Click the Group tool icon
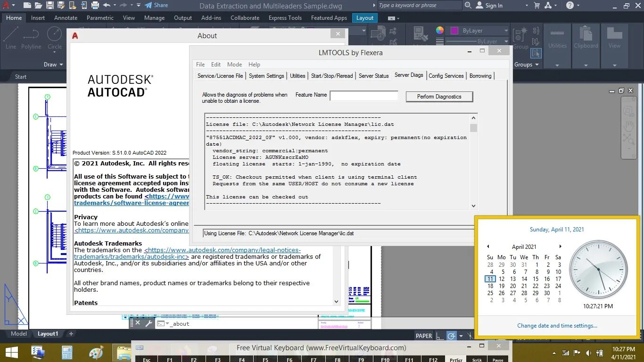644x362 pixels. [520, 38]
